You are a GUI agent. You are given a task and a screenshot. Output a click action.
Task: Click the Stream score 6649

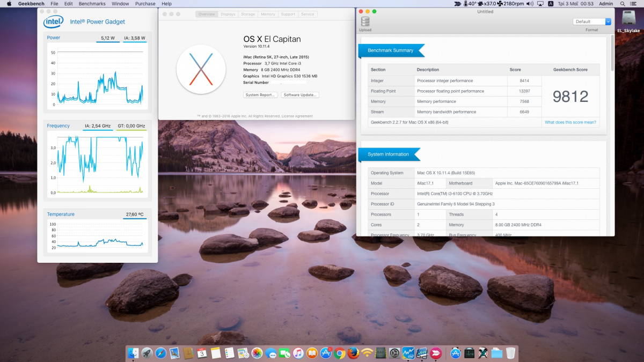[524, 112]
